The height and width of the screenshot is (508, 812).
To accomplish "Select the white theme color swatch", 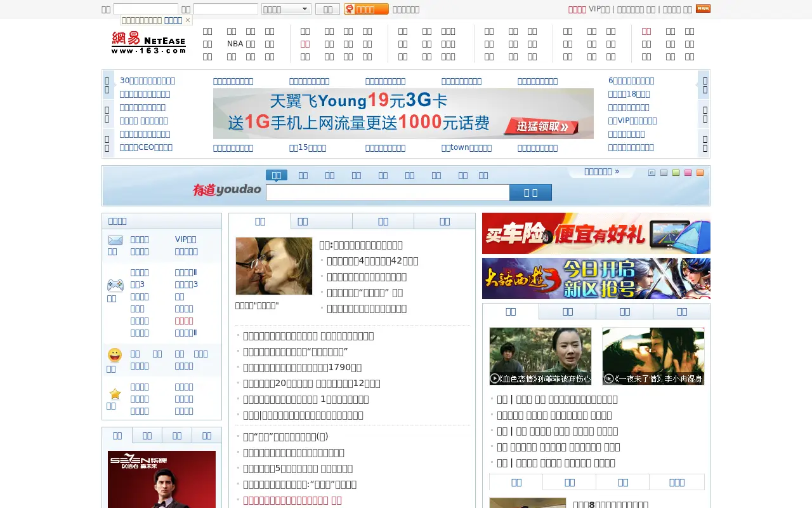I will coord(652,173).
